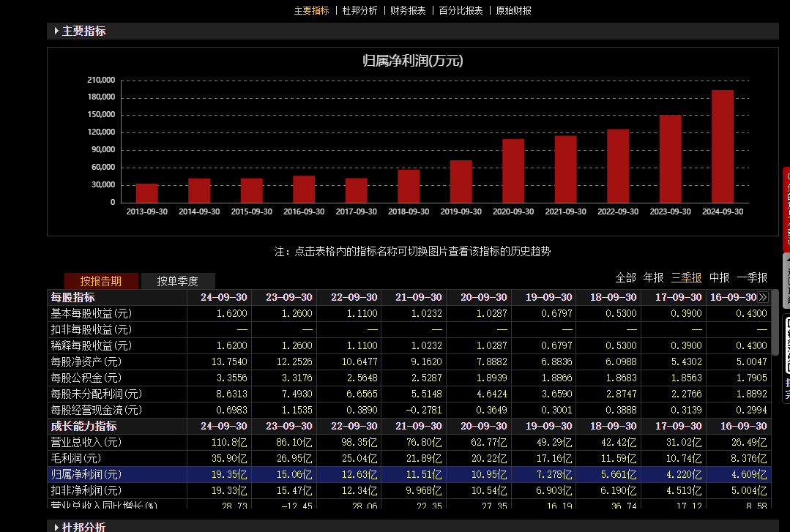Click 毛利润(元) indicator name

[x=75, y=458]
